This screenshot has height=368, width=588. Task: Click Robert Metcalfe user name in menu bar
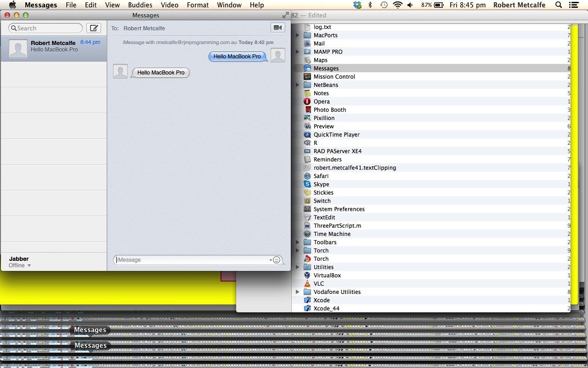pyautogui.click(x=519, y=5)
